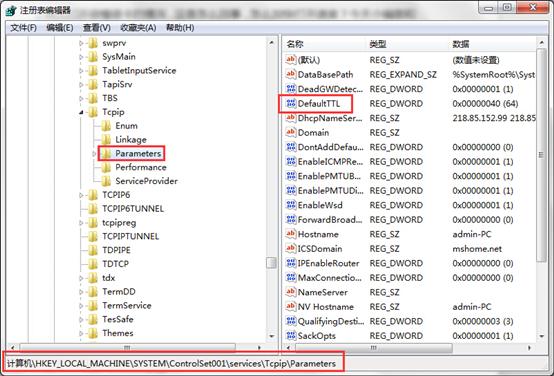Click the left pane vertical scrollbar thumb
The width and height of the screenshot is (554, 376).
click(x=271, y=263)
